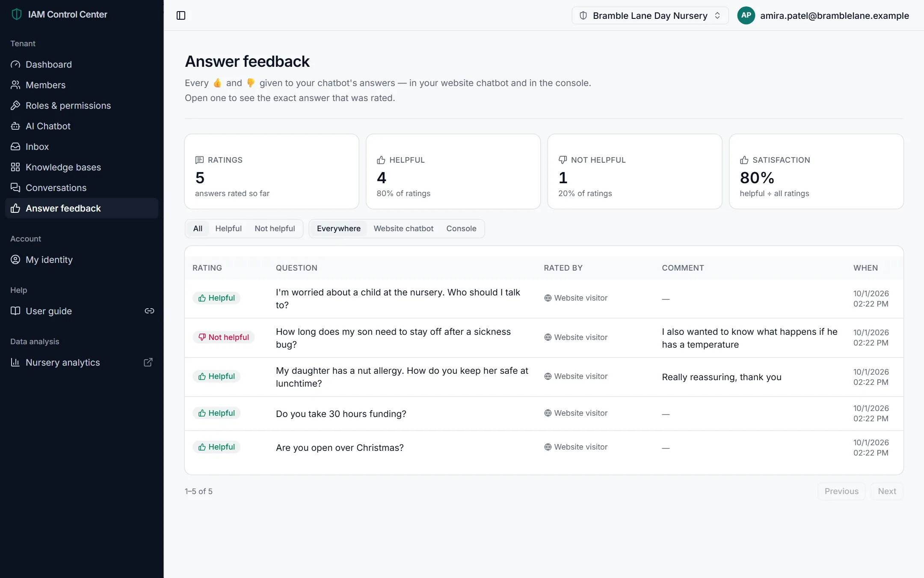Select the All rating filter
The image size is (924, 578).
(198, 229)
